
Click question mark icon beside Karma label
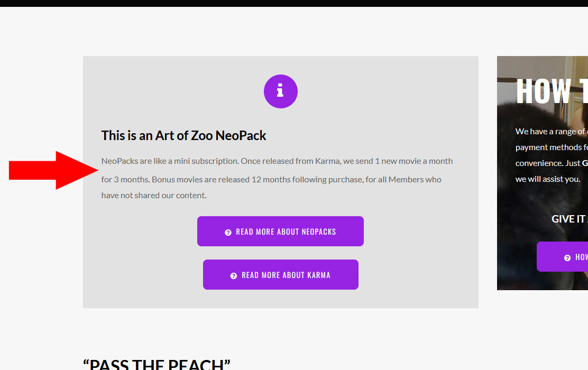[x=234, y=275]
